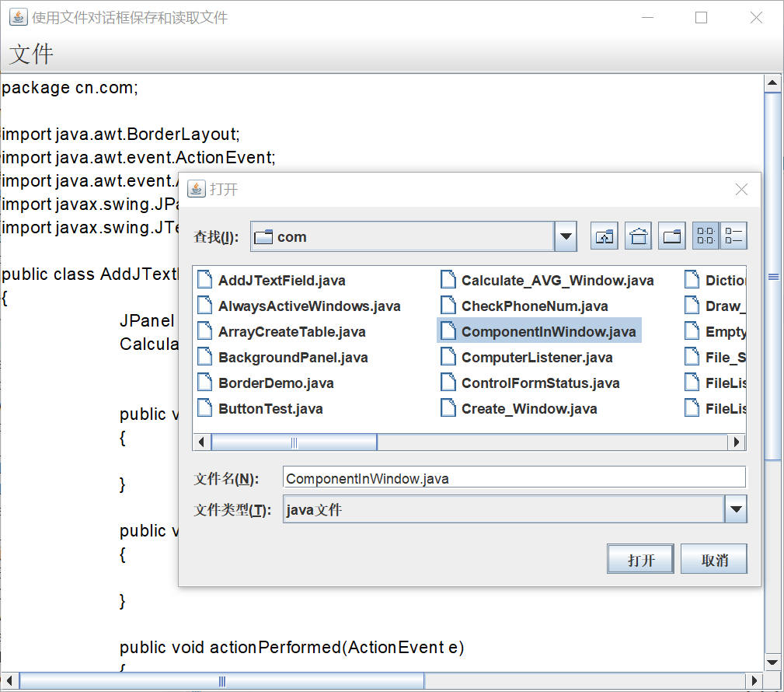This screenshot has width=784, height=692.
Task: Click the Java cup icon in dialog title bar
Action: (x=195, y=188)
